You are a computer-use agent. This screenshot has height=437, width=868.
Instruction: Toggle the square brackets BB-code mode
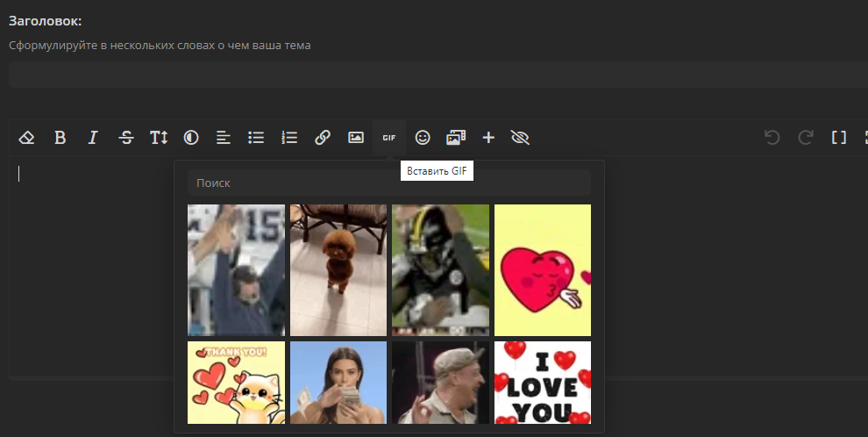point(839,138)
